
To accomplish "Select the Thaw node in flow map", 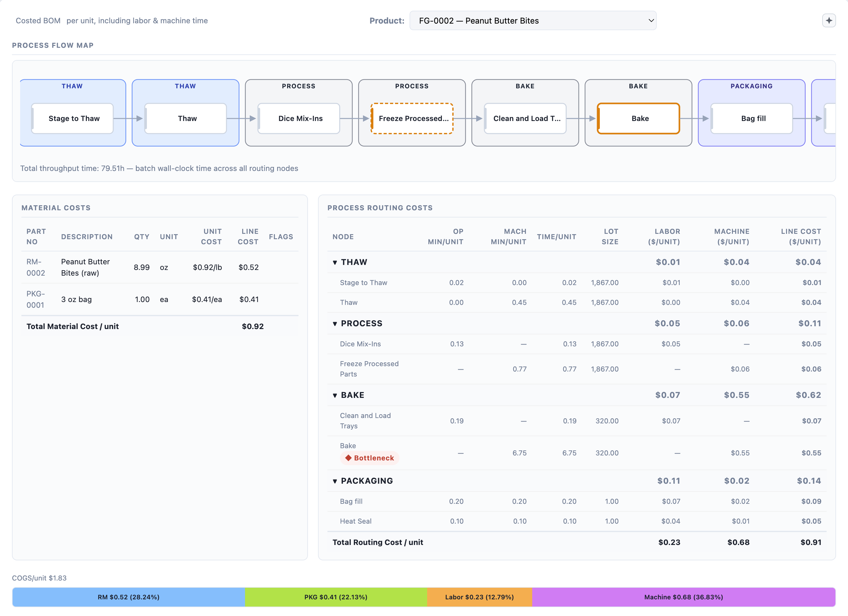I will point(186,118).
